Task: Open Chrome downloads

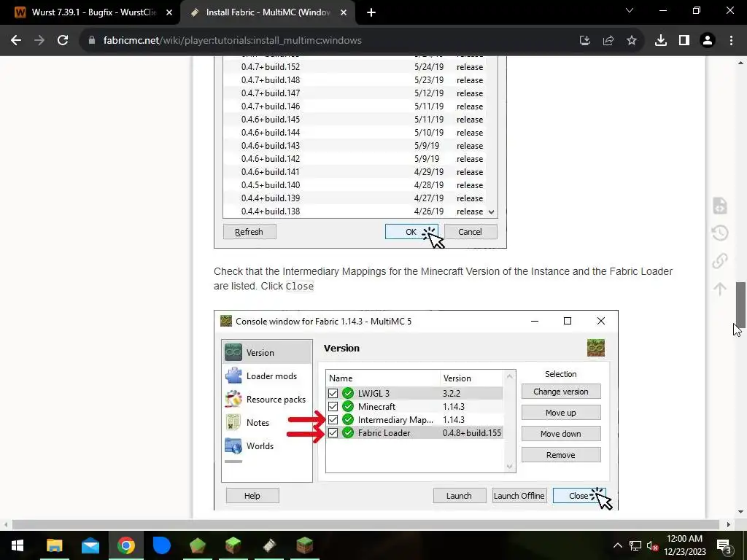Action: point(661,41)
